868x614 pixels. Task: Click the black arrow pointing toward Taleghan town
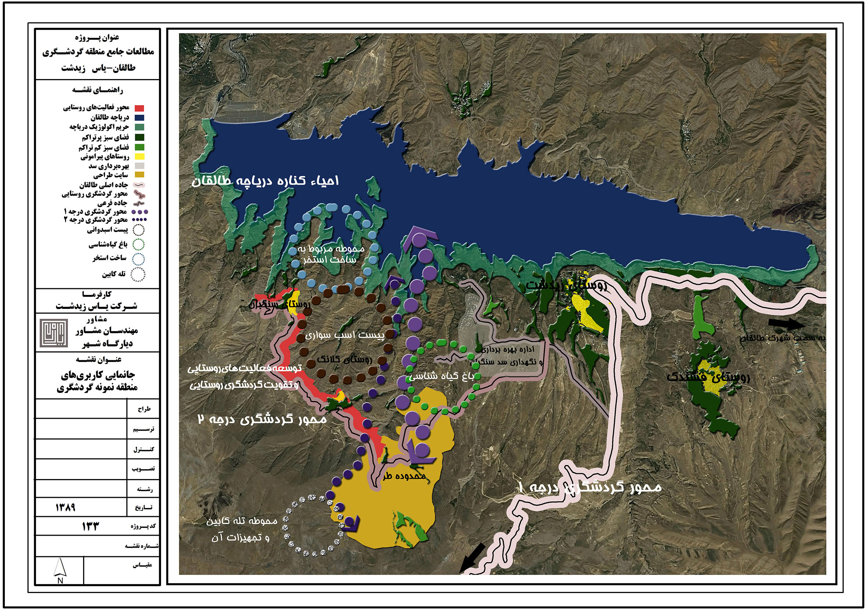pos(786,324)
